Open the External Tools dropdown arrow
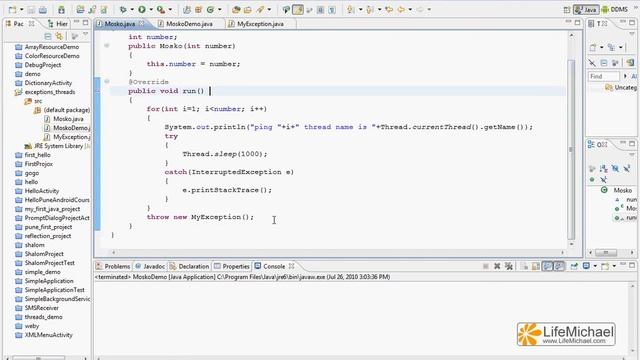 (170, 9)
